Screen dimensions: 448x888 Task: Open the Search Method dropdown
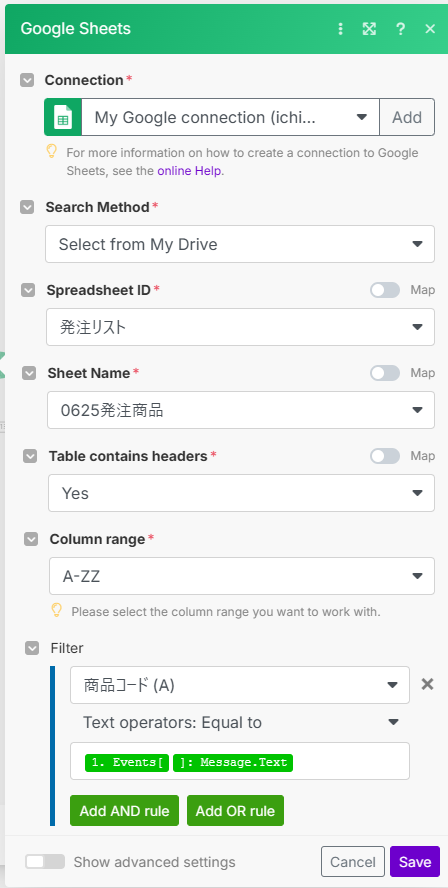(240, 244)
